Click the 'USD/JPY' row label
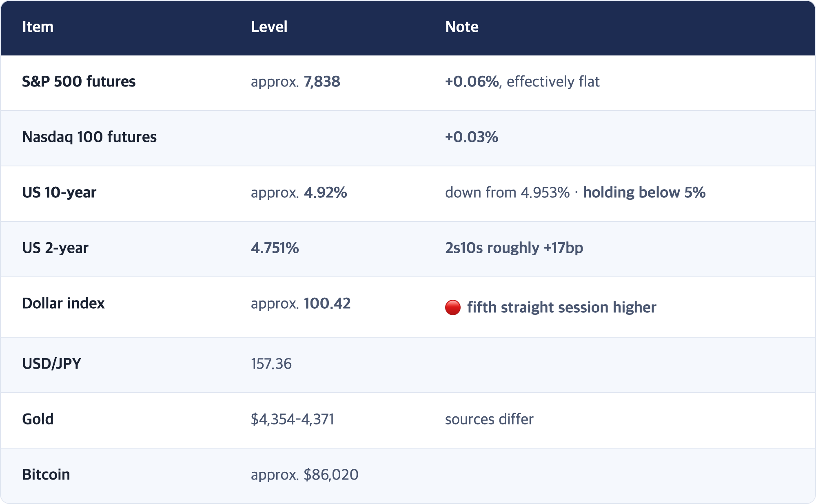 pos(51,364)
